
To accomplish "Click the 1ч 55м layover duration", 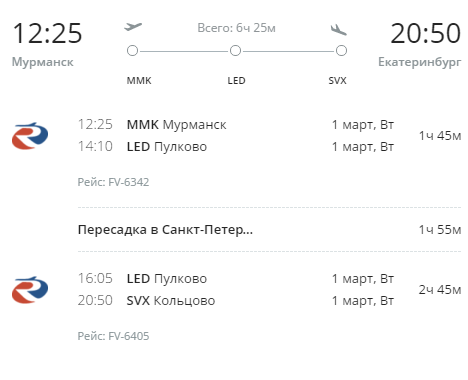I will coord(440,230).
